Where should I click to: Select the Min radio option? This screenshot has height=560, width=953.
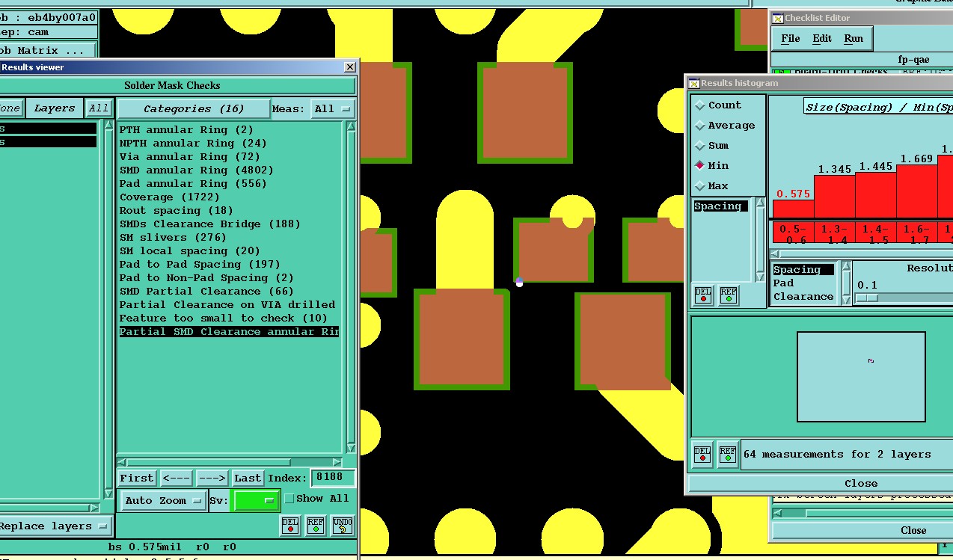pyautogui.click(x=711, y=166)
